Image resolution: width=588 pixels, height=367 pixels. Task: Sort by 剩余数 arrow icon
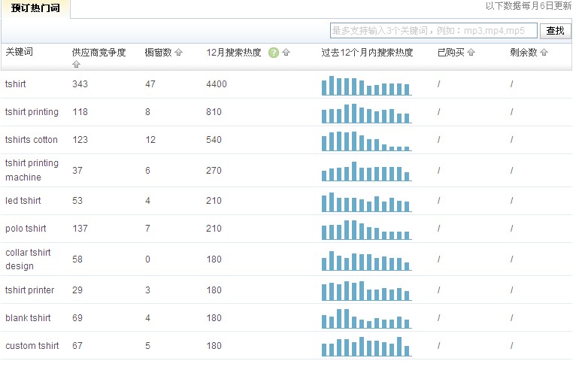(x=544, y=53)
